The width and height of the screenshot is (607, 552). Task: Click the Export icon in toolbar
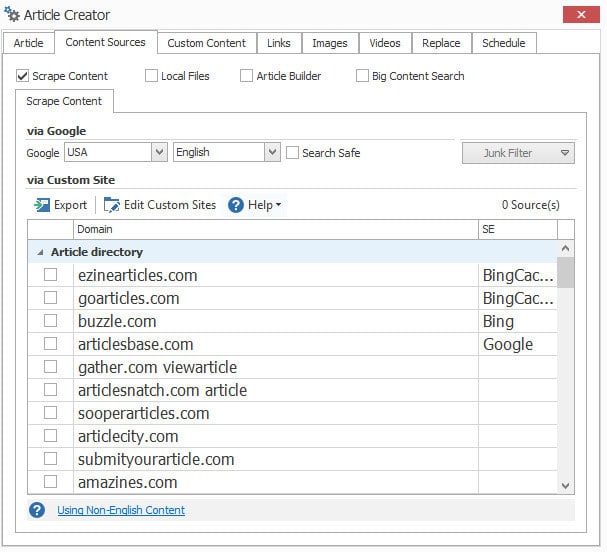(x=42, y=205)
